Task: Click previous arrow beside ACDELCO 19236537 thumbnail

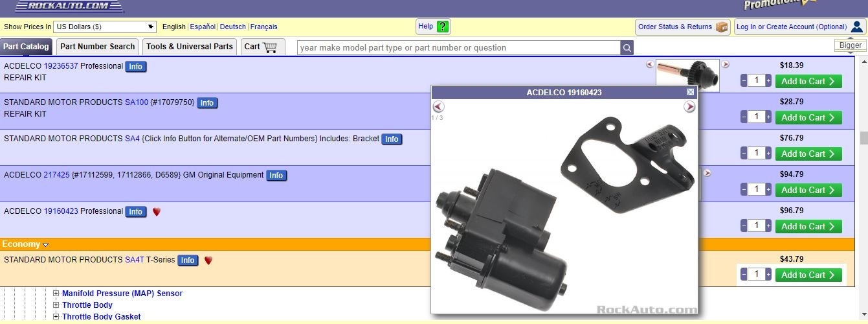Action: click(650, 64)
